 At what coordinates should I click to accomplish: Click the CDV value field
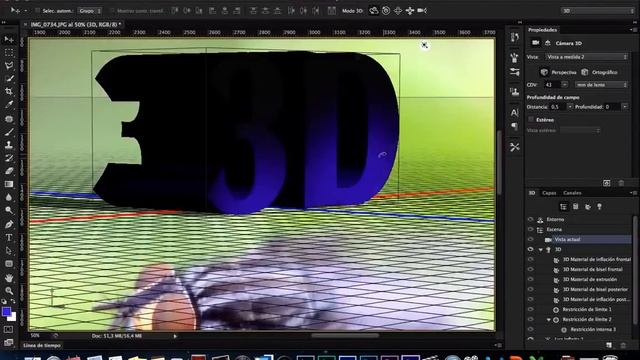point(552,85)
